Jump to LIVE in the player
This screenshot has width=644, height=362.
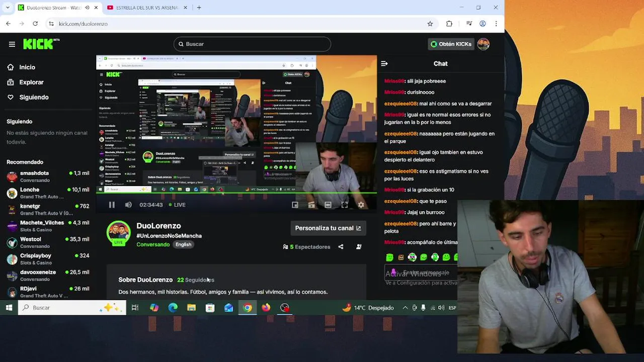tap(177, 205)
